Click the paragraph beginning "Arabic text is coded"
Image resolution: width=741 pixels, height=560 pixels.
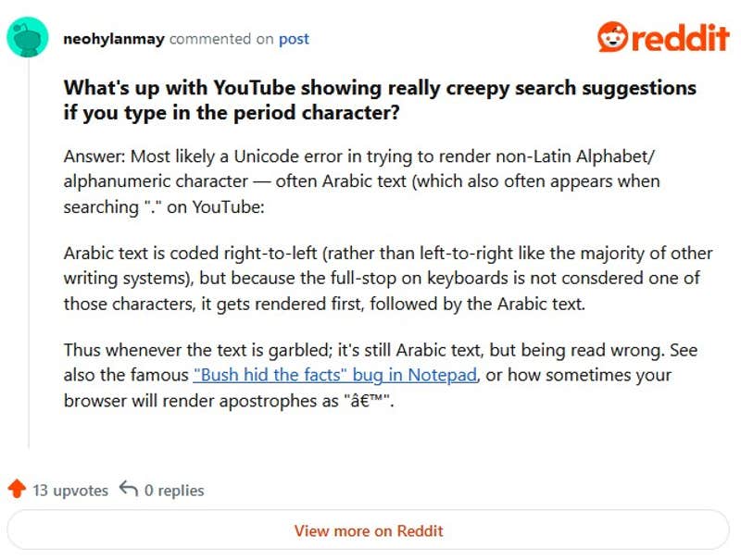pyautogui.click(x=387, y=278)
